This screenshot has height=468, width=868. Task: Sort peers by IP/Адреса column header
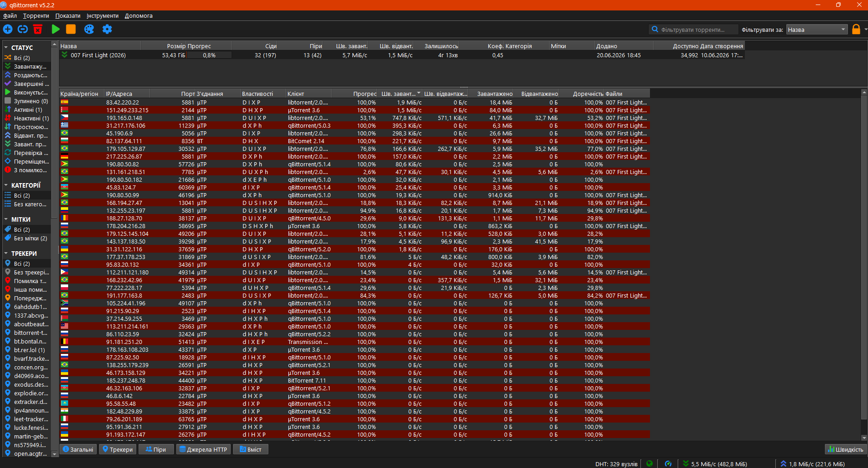click(x=127, y=94)
